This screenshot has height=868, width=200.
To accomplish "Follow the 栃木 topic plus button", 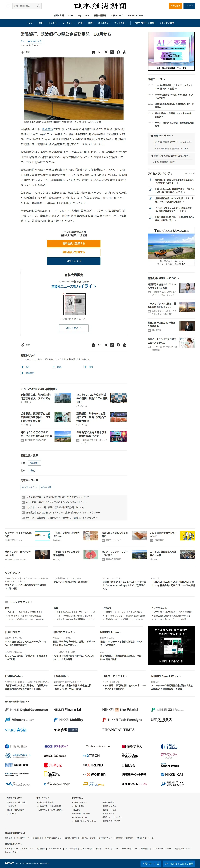I will coord(23,367).
